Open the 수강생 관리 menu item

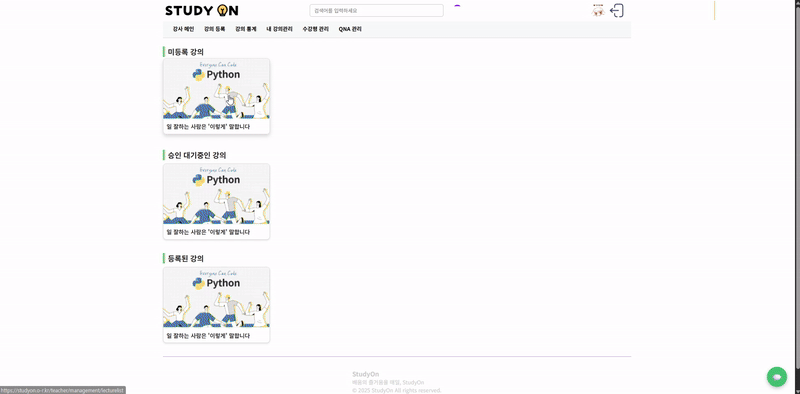(x=315, y=30)
